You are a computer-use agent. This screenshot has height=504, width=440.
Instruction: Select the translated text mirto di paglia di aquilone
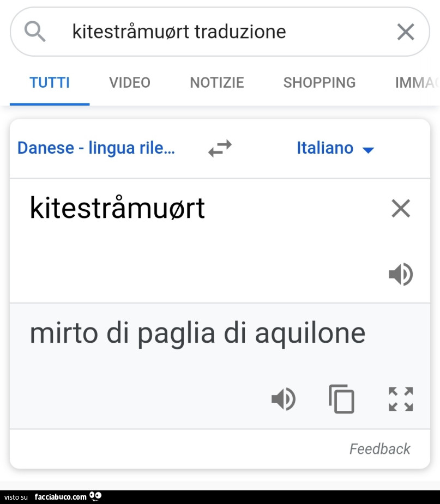coord(197,333)
